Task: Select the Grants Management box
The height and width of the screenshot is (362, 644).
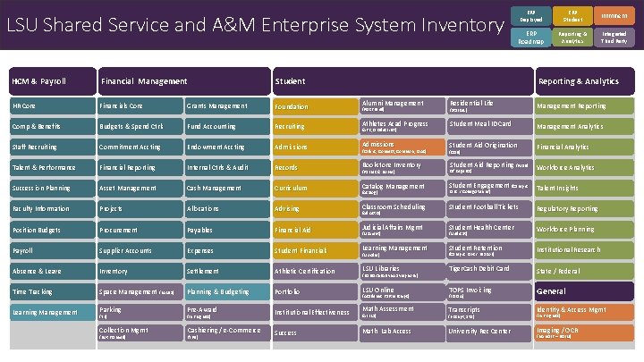Action: coord(227,105)
